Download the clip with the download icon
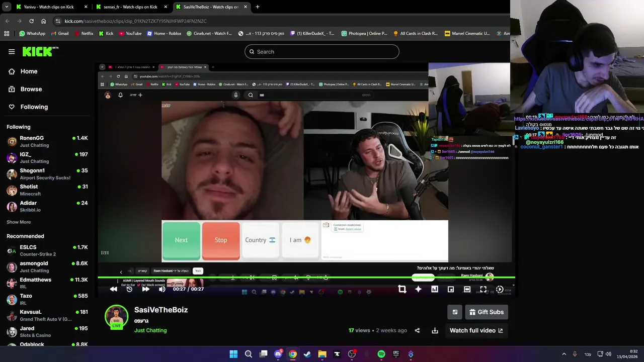Image resolution: width=644 pixels, height=362 pixels. [x=435, y=330]
